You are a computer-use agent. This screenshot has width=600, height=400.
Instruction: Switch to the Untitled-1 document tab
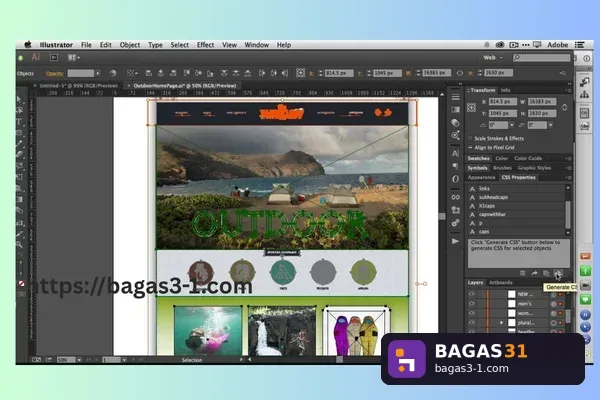click(x=78, y=86)
